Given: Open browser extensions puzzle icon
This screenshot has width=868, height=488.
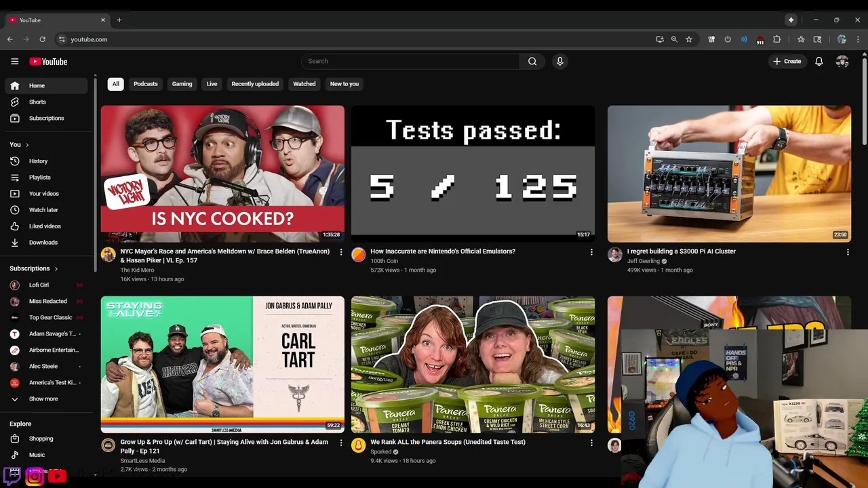Looking at the screenshot, I should click(x=777, y=39).
